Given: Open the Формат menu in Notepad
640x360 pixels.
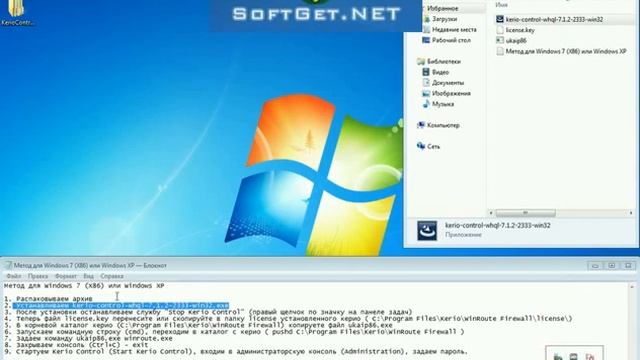Looking at the screenshot, I should (65, 276).
